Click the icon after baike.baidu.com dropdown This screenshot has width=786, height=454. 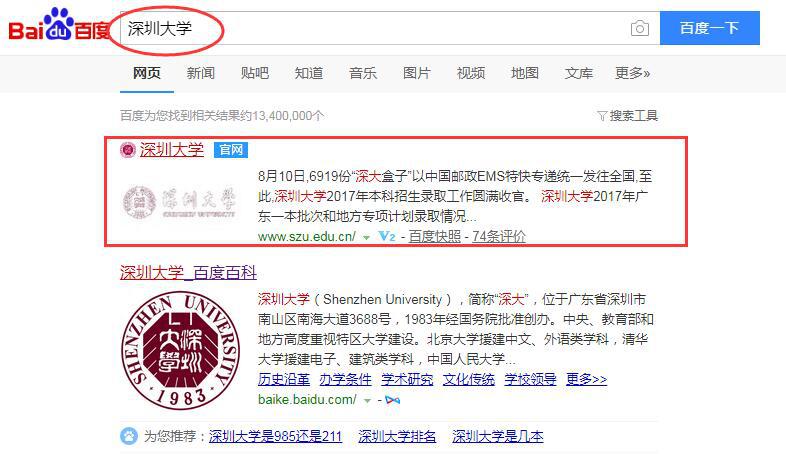coord(391,400)
